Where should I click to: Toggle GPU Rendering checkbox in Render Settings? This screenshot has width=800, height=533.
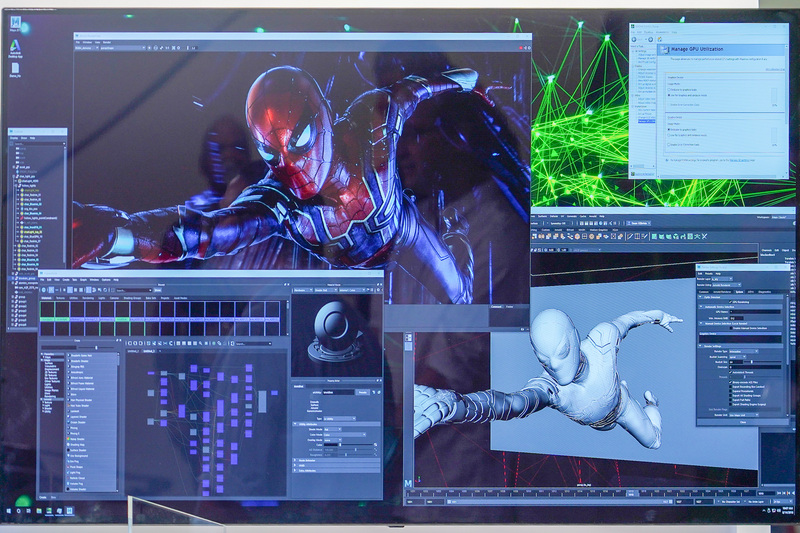pyautogui.click(x=731, y=302)
